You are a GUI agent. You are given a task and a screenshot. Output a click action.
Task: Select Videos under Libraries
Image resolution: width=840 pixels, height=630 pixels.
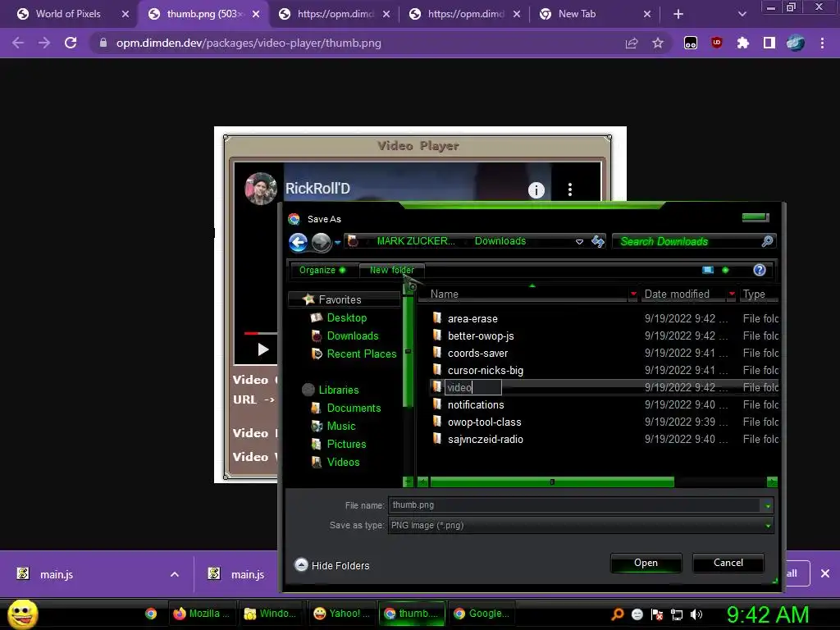pyautogui.click(x=343, y=463)
